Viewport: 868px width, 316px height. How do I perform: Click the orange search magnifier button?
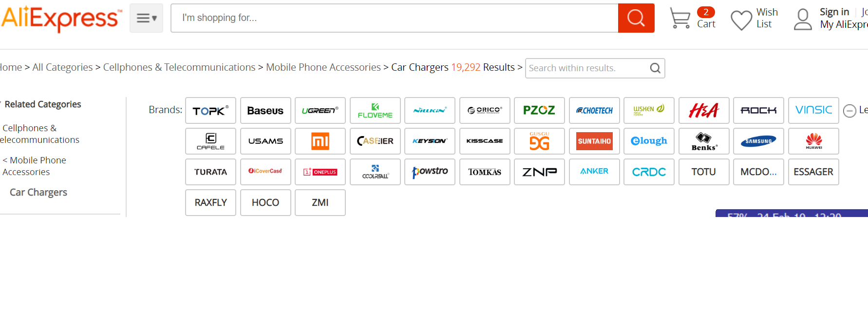click(x=636, y=18)
